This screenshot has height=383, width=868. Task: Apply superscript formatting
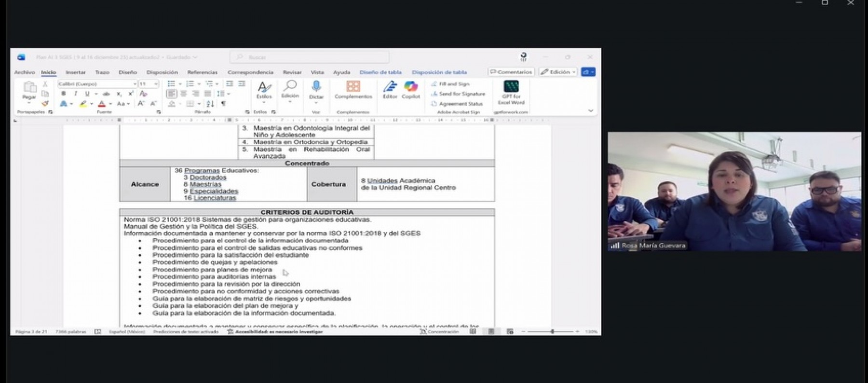(131, 94)
